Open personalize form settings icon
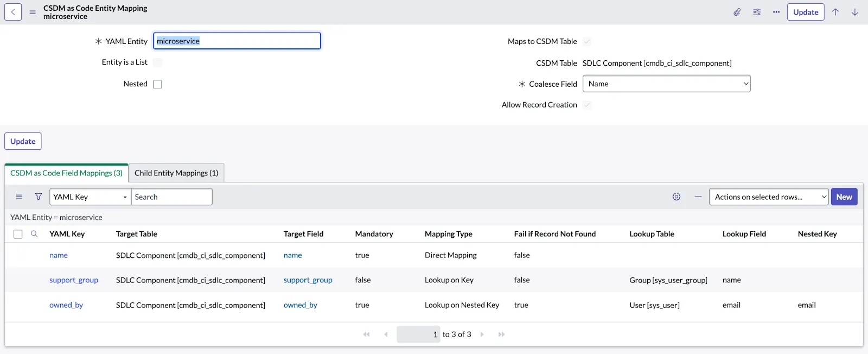The height and width of the screenshot is (354, 868). [x=757, y=12]
